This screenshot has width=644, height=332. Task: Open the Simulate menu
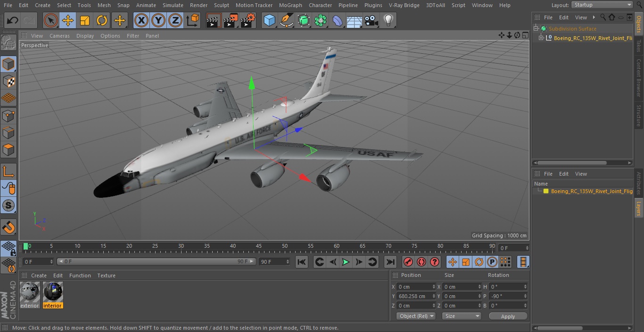point(173,5)
